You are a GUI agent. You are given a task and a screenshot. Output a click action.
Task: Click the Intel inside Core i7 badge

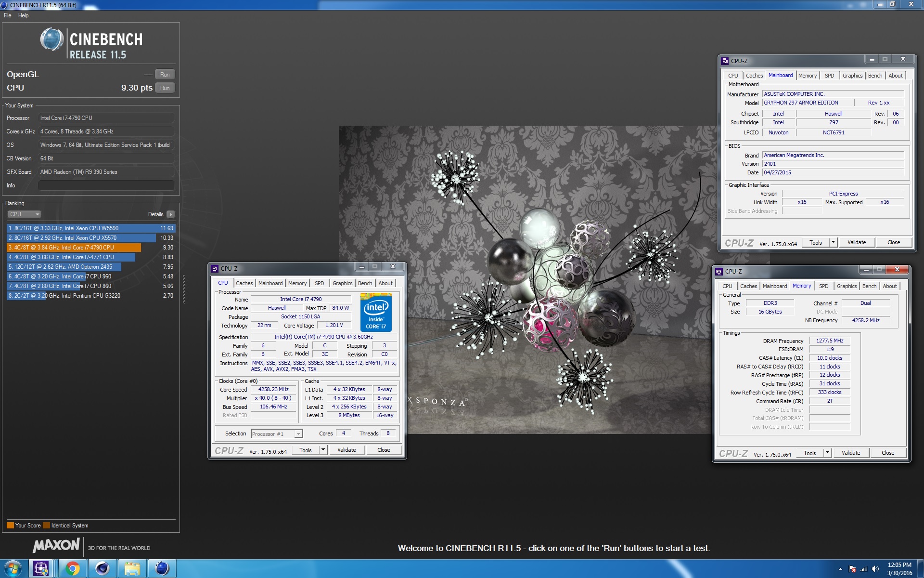pos(376,312)
